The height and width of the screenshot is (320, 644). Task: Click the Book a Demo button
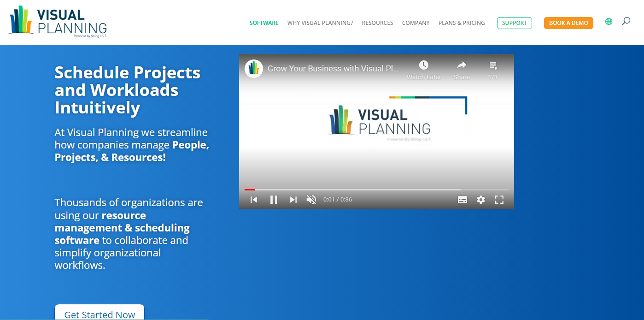click(x=568, y=23)
